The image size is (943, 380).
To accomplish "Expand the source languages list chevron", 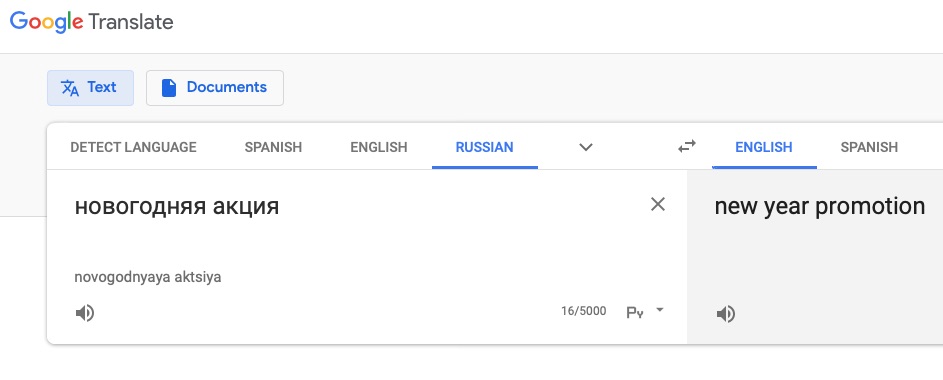I will (586, 147).
